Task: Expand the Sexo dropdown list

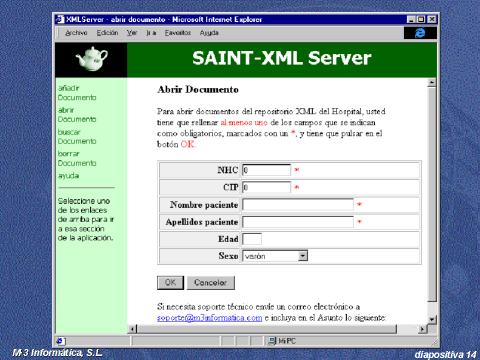Action: (303, 256)
